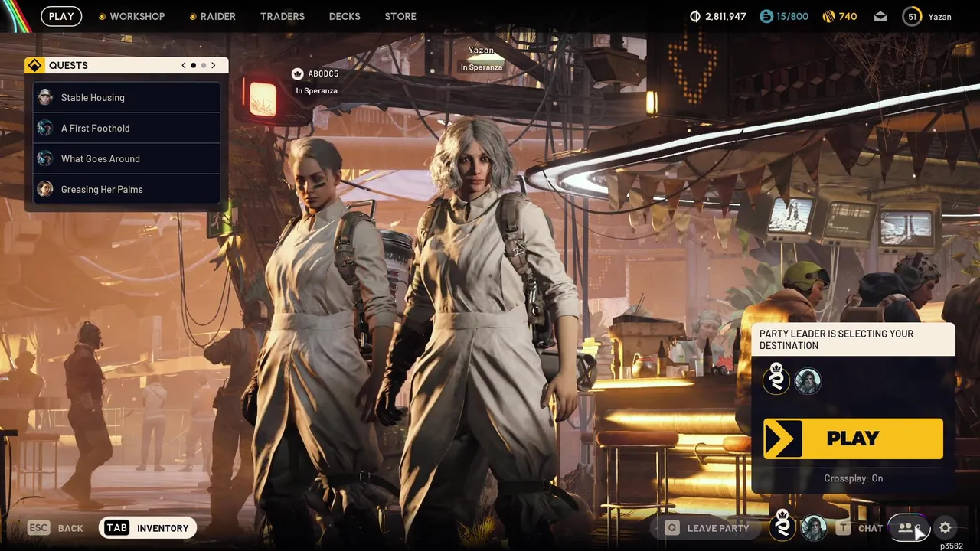Screen dimensions: 980x551
Task: Select the What Goes Around quest
Action: 127,158
